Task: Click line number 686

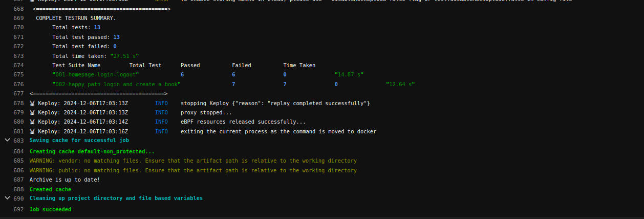Action: point(19,170)
